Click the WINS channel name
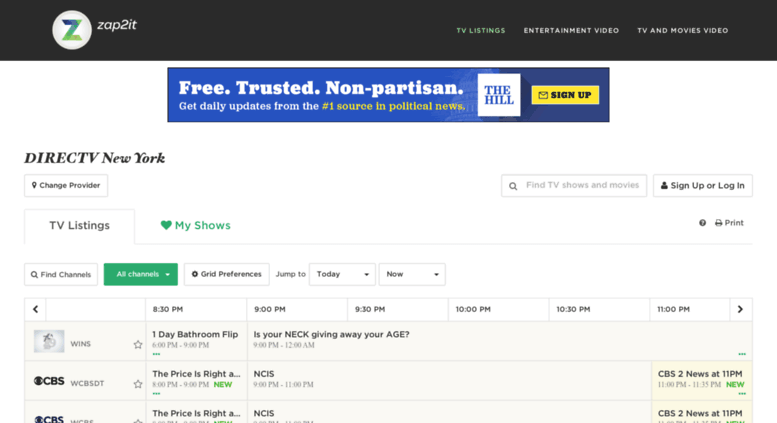 click(x=80, y=344)
